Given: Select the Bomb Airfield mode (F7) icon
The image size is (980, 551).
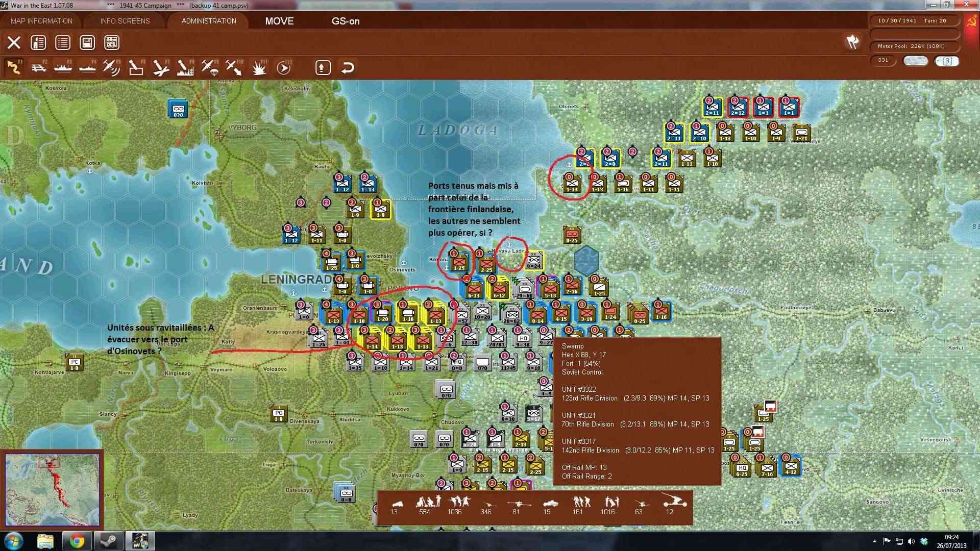Looking at the screenshot, I should tap(160, 67).
